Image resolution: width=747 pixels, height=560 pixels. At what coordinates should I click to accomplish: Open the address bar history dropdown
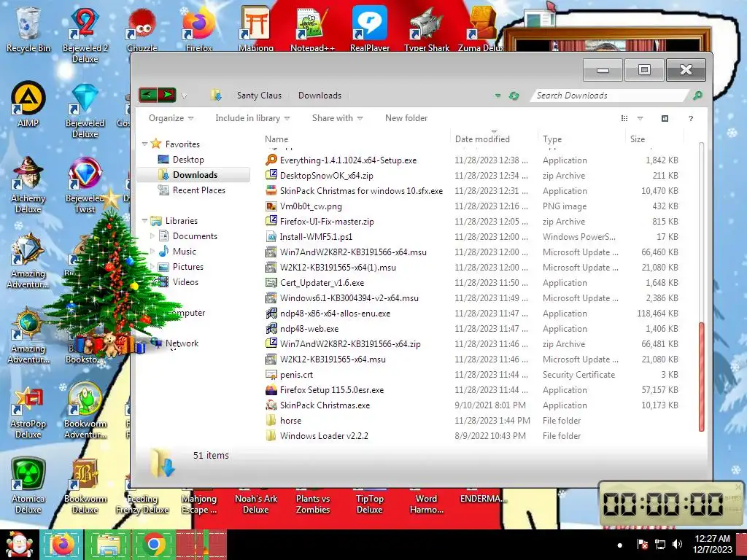click(498, 96)
